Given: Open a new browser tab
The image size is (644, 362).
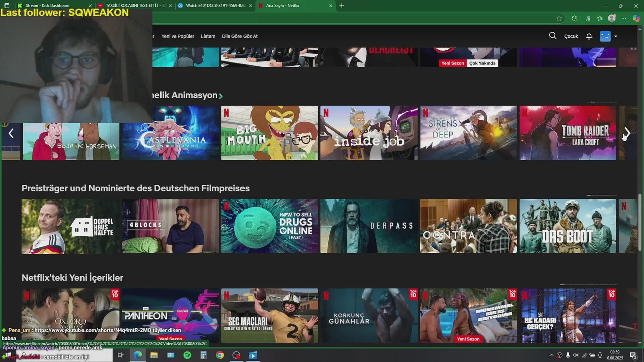Looking at the screenshot, I should pos(342,6).
